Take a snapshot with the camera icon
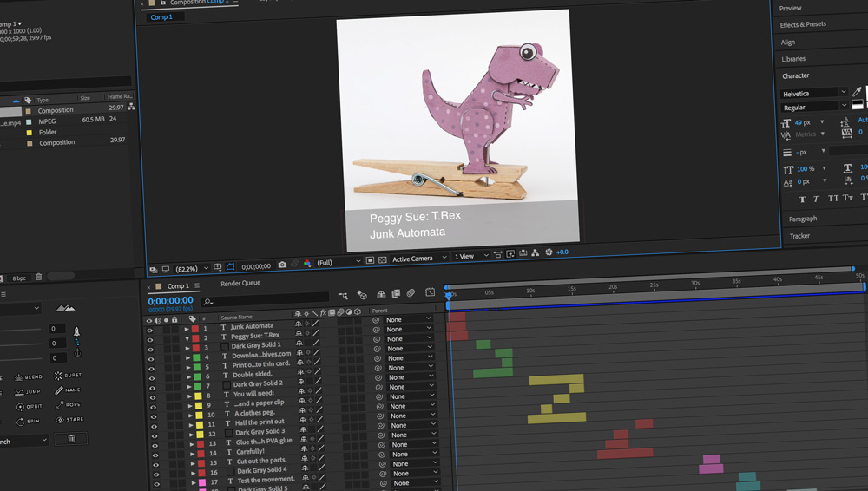 pyautogui.click(x=282, y=265)
